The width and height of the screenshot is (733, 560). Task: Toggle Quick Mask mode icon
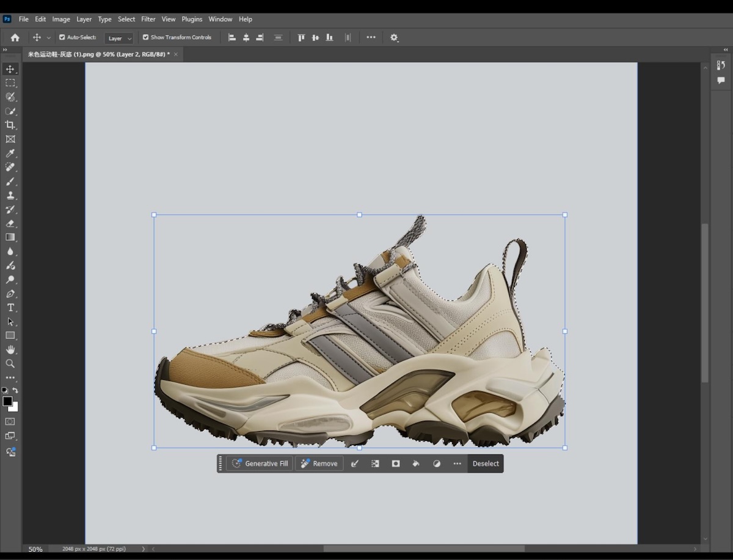10,421
